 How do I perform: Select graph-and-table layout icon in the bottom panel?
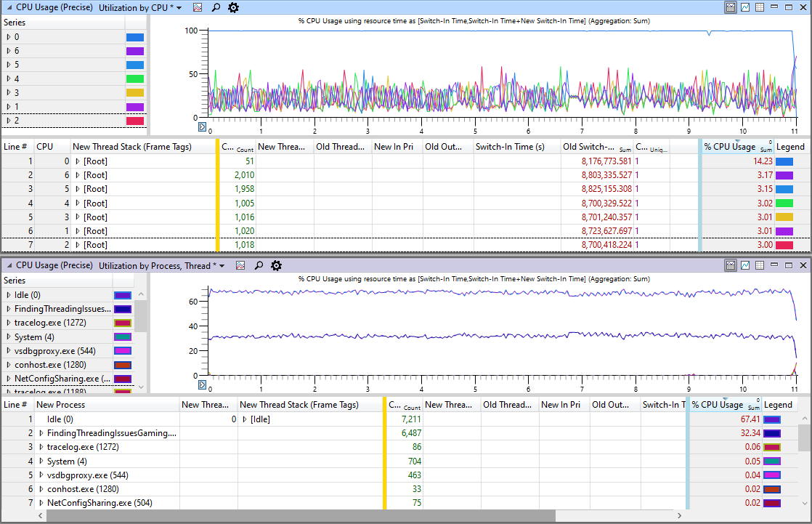point(731,265)
